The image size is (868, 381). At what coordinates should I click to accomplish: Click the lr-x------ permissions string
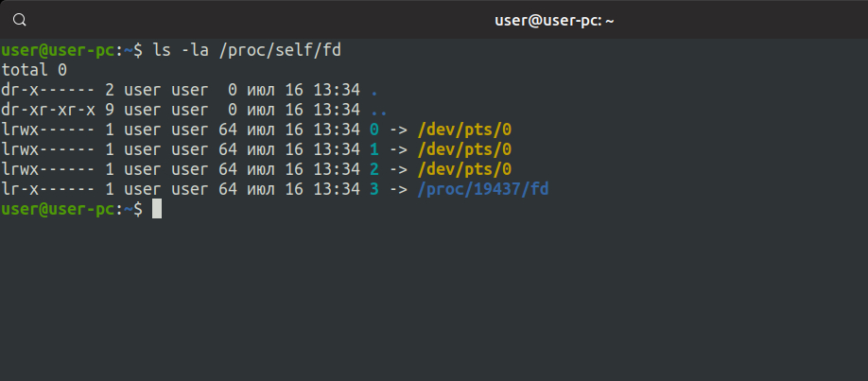click(x=47, y=190)
